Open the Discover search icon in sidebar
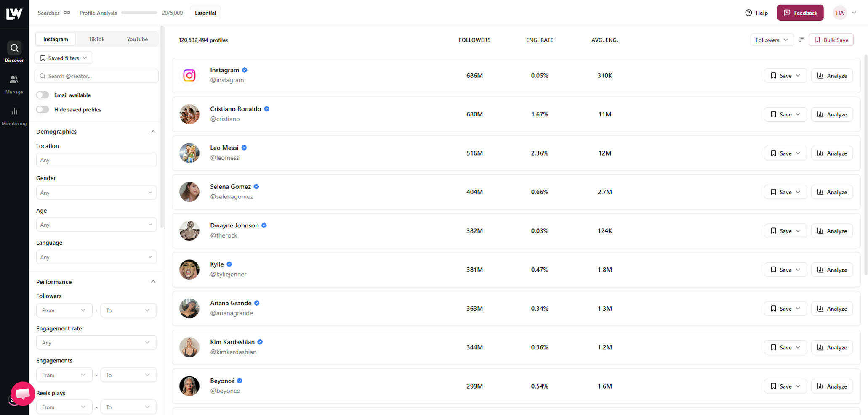The height and width of the screenshot is (415, 868). tap(14, 48)
